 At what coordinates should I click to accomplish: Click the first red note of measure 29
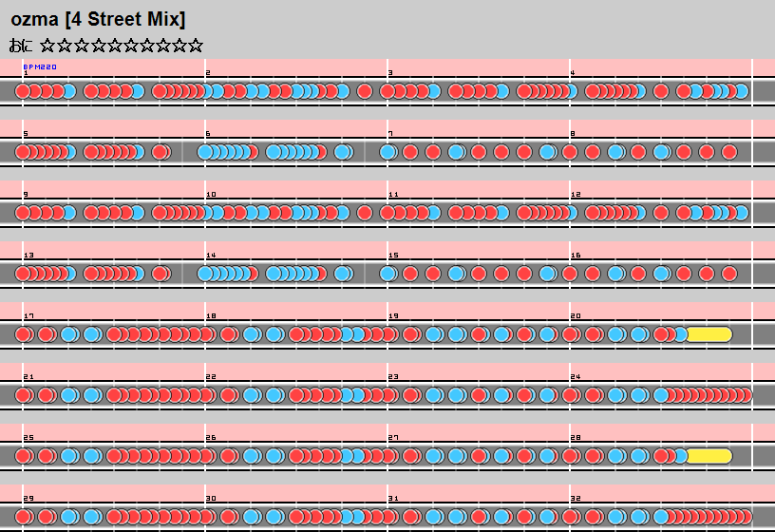(x=24, y=517)
